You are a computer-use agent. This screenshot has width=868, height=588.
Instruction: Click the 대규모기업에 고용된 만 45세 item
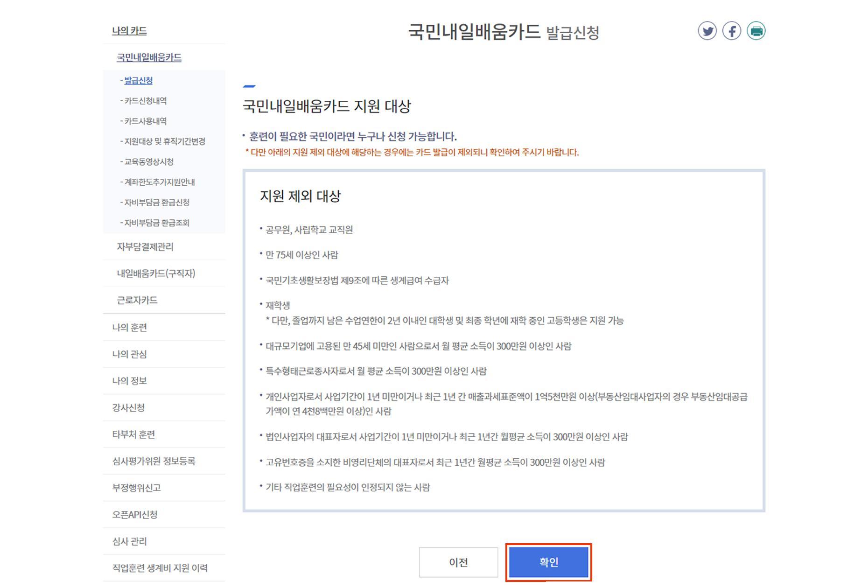click(x=418, y=346)
